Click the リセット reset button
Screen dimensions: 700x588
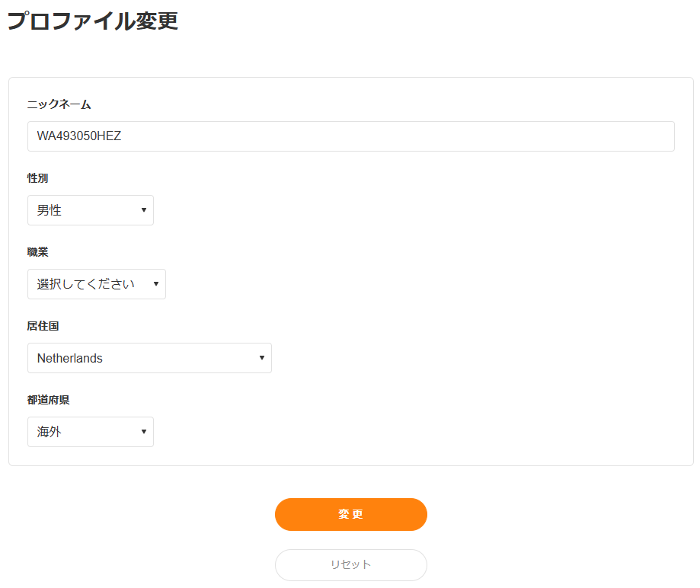(350, 564)
